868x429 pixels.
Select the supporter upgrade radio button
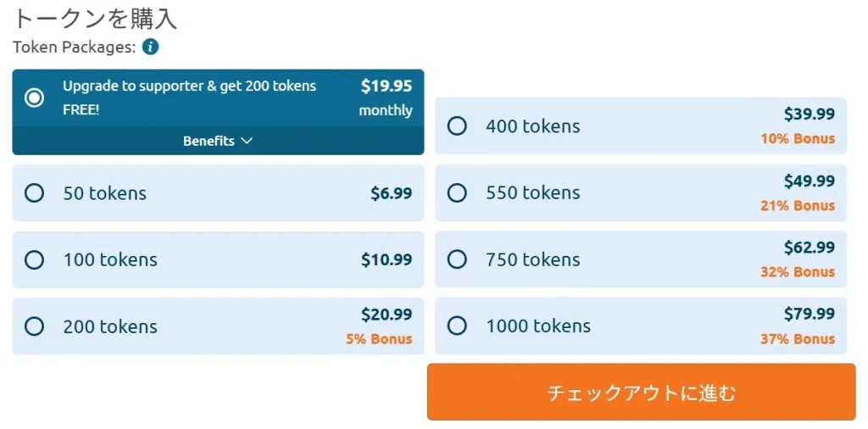click(34, 97)
